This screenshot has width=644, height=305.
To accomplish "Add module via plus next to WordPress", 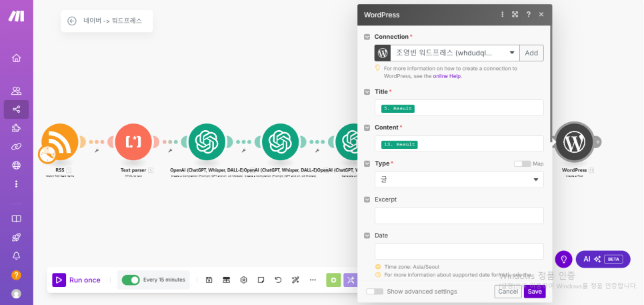I will click(598, 141).
